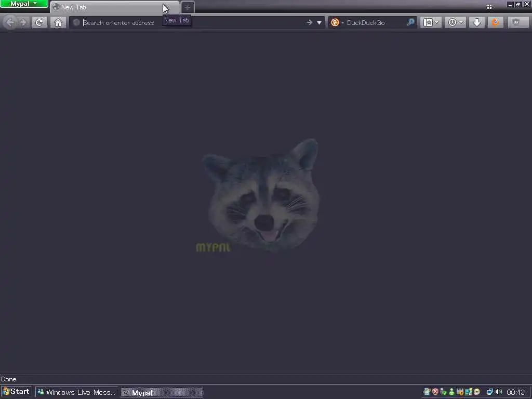Image resolution: width=532 pixels, height=399 pixels.
Task: Click the orange extension toolbar icon
Action: pos(495,22)
